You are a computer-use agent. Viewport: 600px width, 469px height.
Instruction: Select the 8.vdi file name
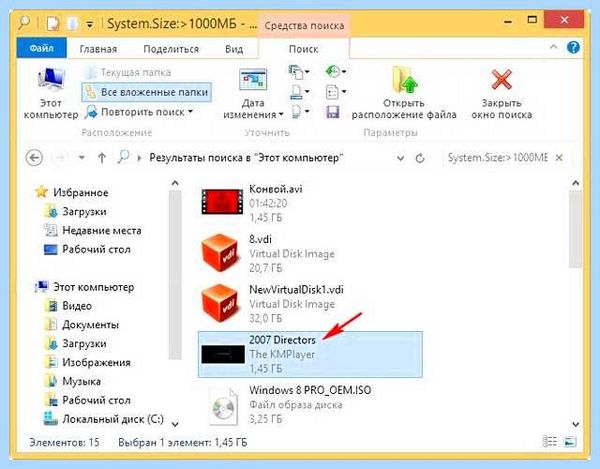(260, 239)
